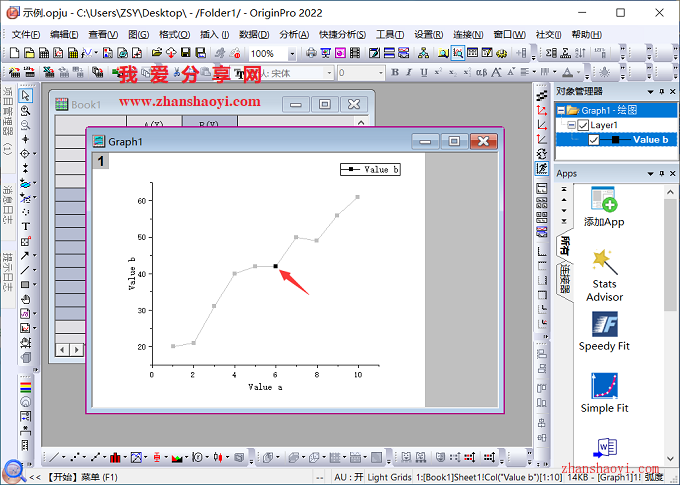Open the Apps panel dropdown arrow

[x=650, y=174]
